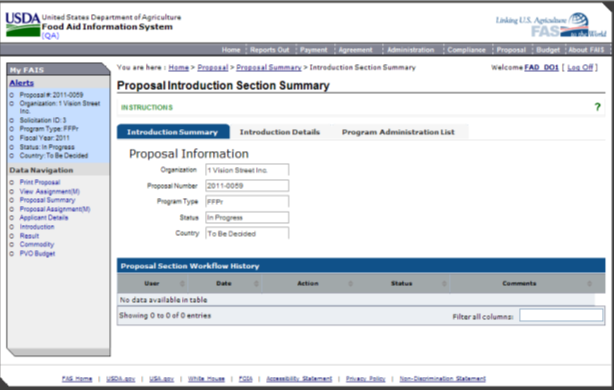
Task: Open the Home menu item
Action: point(231,50)
